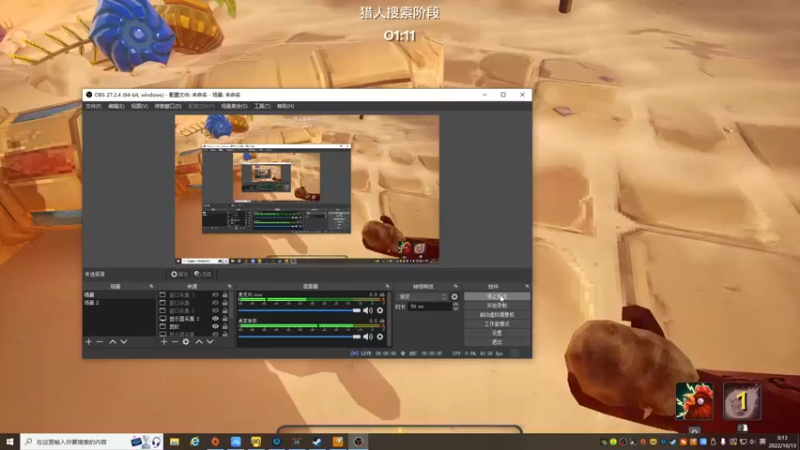This screenshot has height=450, width=800.
Task: Open 设置 from the controls panel
Action: coord(497,333)
